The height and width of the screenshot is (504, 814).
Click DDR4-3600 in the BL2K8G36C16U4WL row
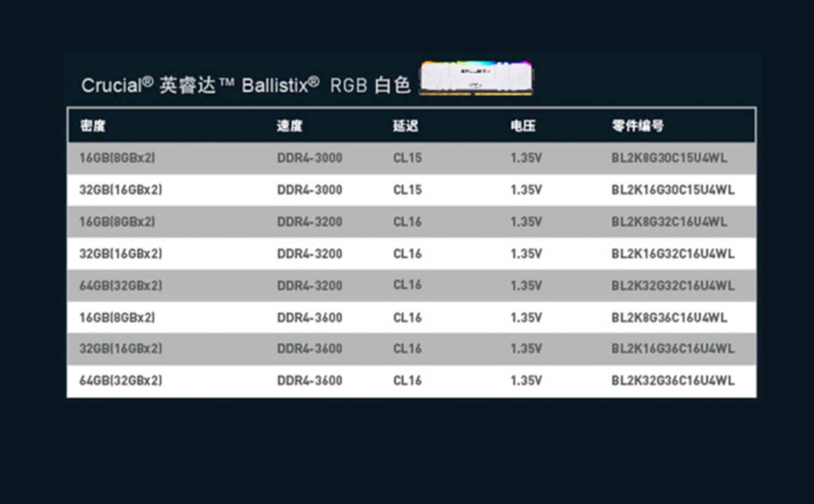[309, 317]
